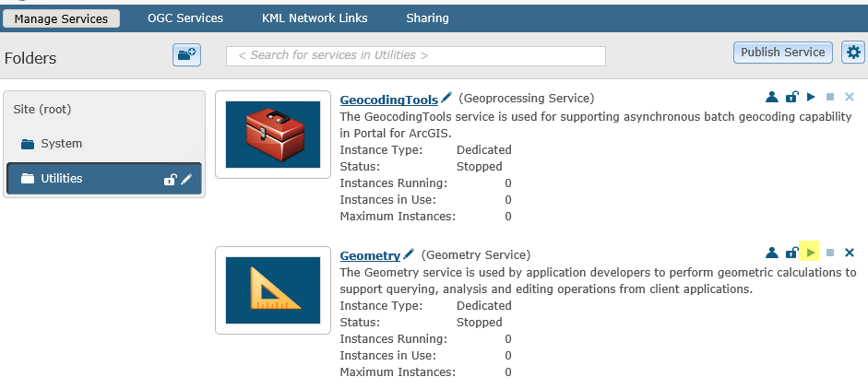
Task: Delete the Geometry service
Action: pos(850,253)
